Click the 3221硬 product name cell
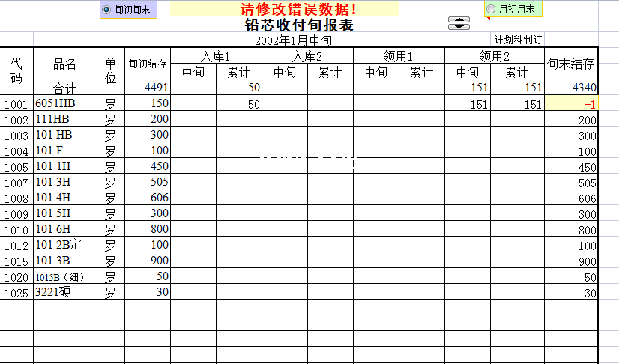619x364 pixels. point(65,292)
